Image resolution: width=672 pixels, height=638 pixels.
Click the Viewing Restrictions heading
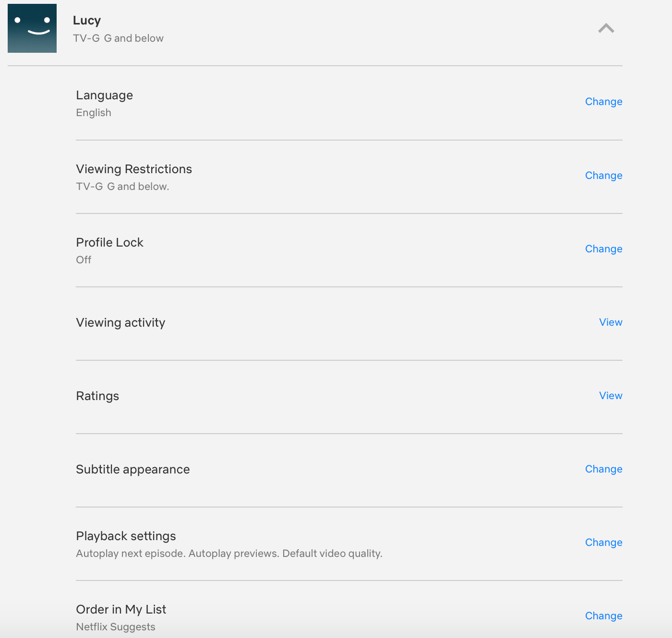click(x=134, y=169)
